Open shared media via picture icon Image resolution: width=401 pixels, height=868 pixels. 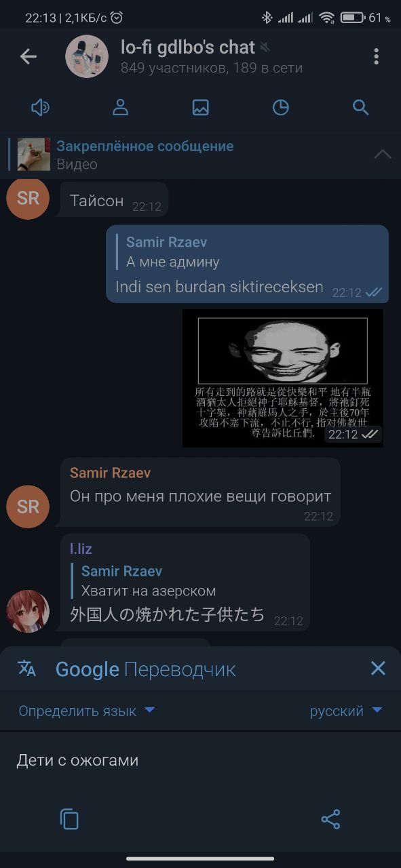200,107
